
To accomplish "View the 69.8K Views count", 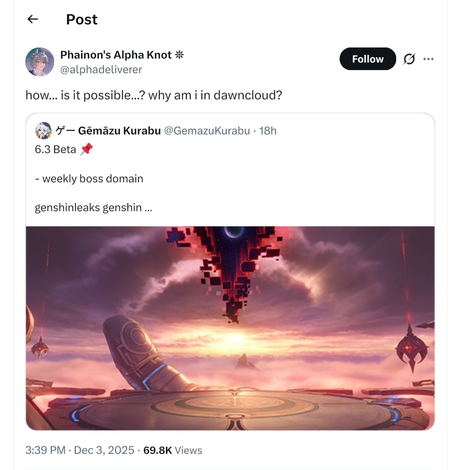I will click(173, 450).
